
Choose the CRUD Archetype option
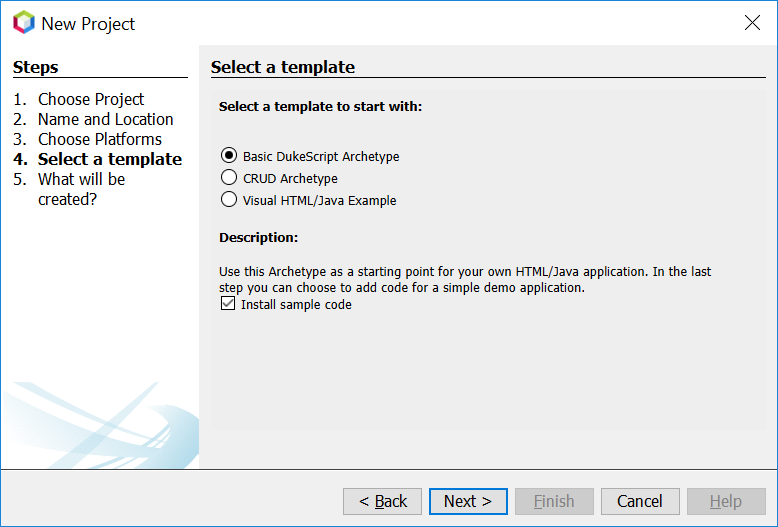pyautogui.click(x=229, y=178)
